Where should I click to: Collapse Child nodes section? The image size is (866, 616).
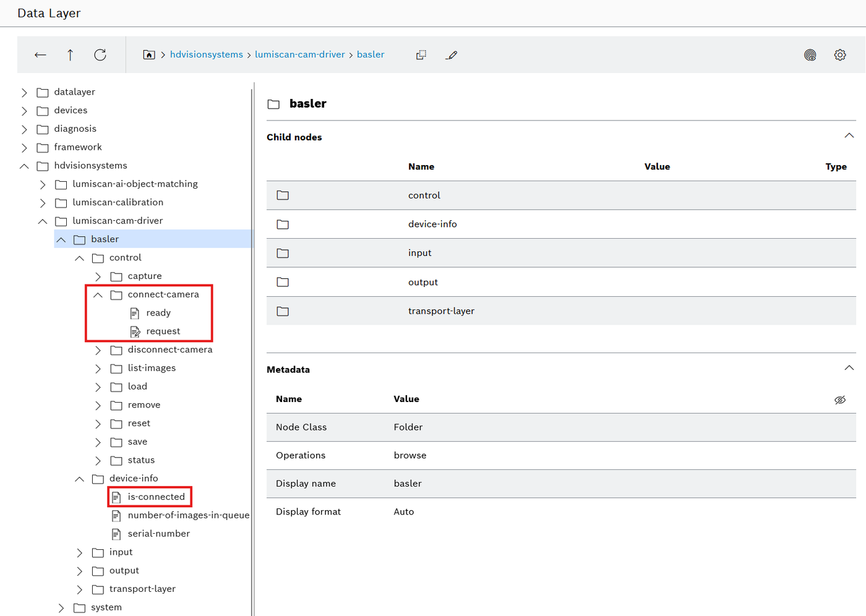(849, 135)
